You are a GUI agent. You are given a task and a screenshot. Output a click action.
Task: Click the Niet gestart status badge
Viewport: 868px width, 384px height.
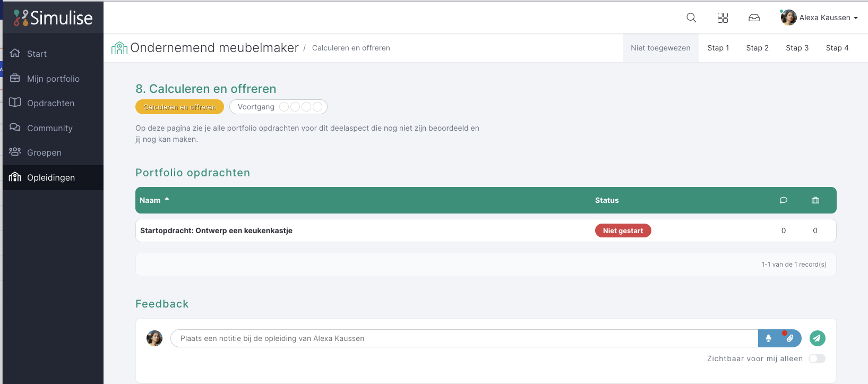click(623, 231)
